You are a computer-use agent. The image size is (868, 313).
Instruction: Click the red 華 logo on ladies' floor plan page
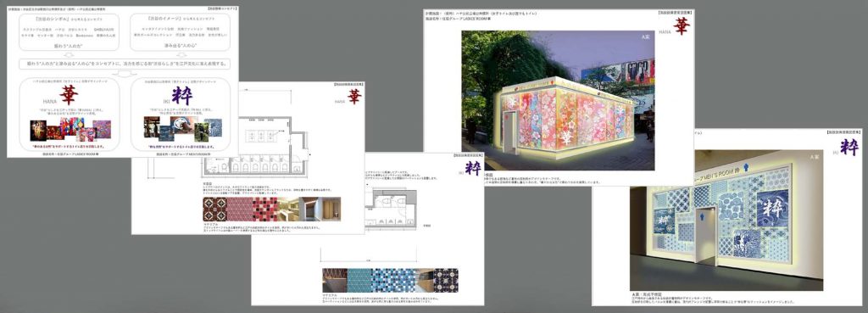pyautogui.click(x=354, y=97)
